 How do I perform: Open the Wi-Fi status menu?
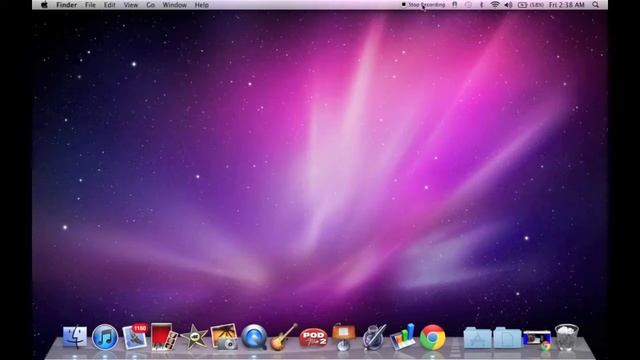tap(495, 5)
